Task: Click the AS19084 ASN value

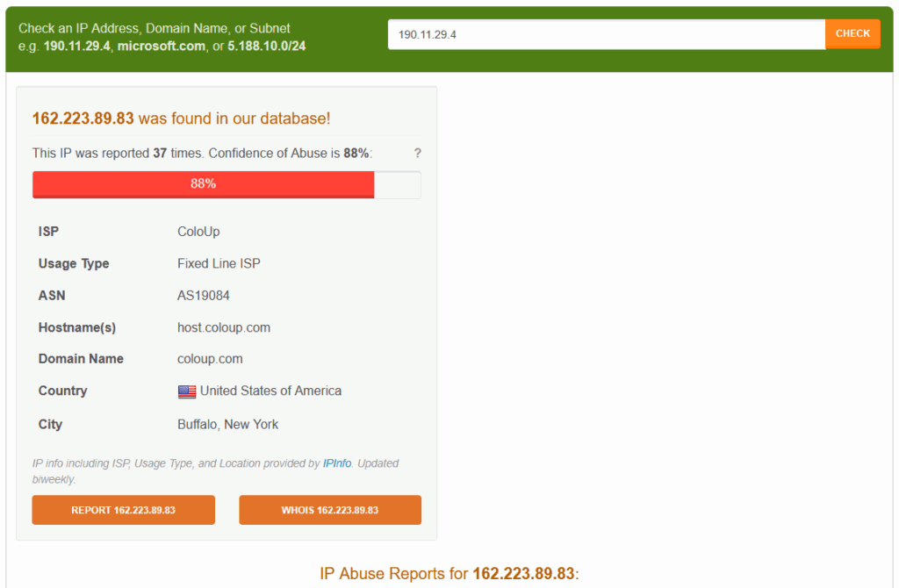Action: 204,296
